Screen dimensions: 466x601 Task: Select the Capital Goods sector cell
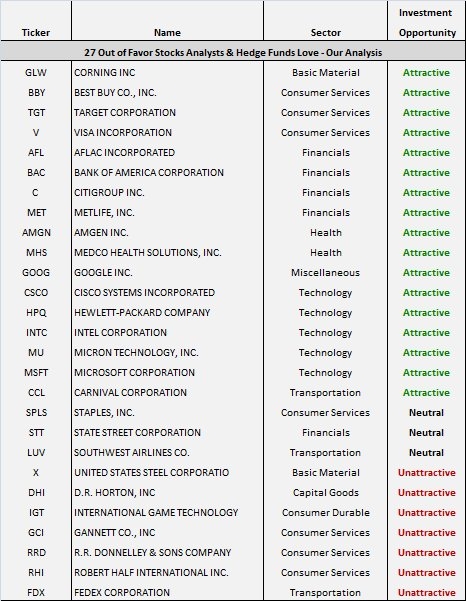coord(325,493)
